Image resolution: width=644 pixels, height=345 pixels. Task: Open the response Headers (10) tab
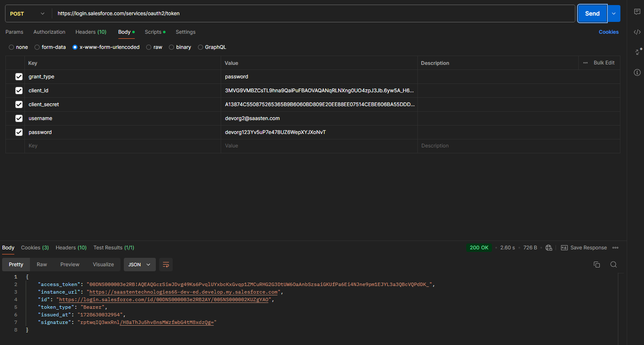[x=71, y=248]
